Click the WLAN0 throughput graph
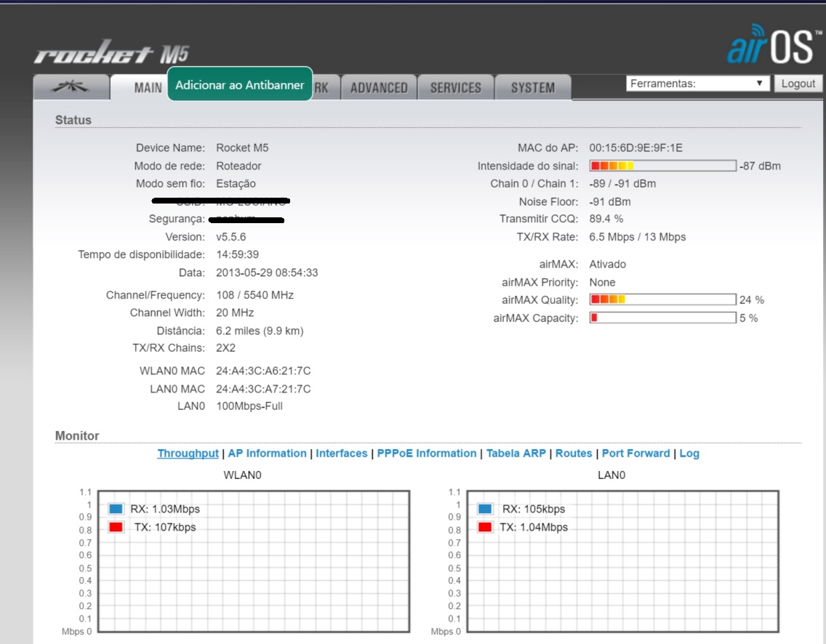The width and height of the screenshot is (826, 644). (253, 561)
